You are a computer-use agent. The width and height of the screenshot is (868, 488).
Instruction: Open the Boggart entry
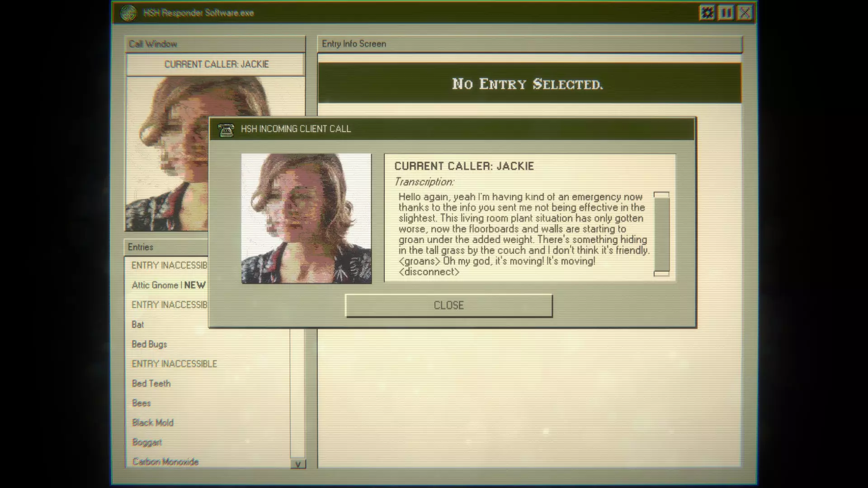pyautogui.click(x=146, y=442)
